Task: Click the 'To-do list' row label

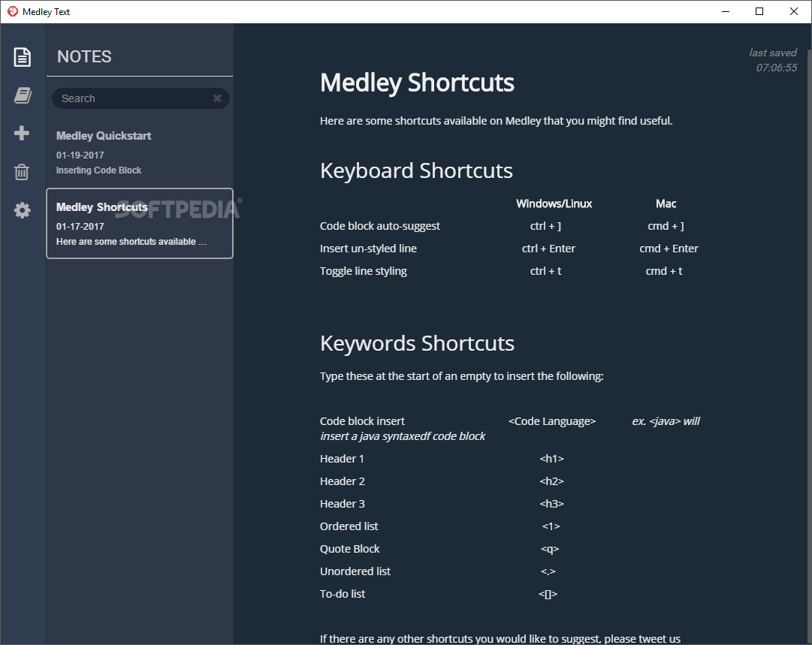Action: pyautogui.click(x=343, y=594)
